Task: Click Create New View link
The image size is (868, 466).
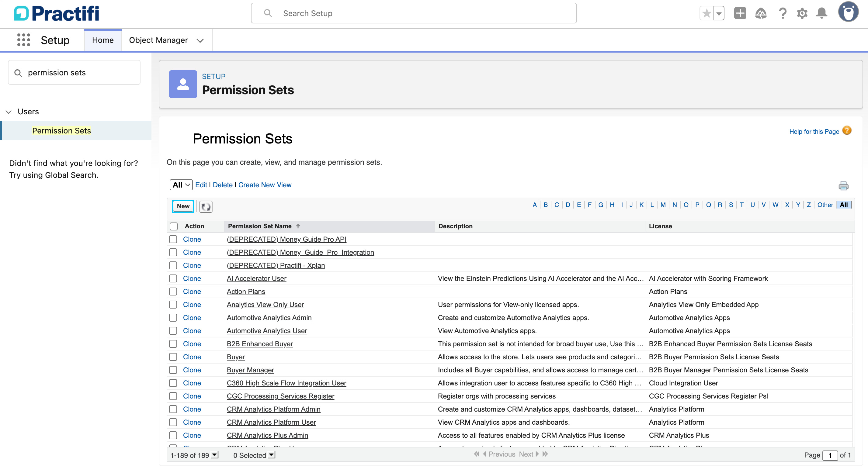Action: [265, 185]
